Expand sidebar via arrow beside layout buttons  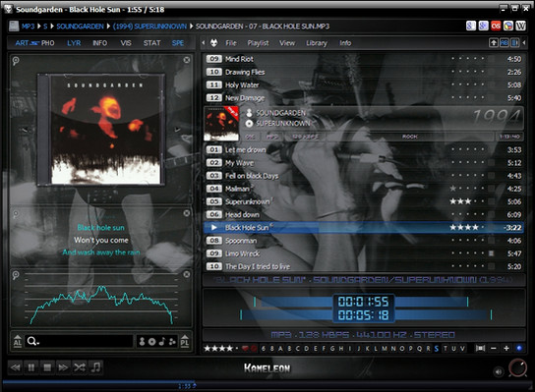524,42
